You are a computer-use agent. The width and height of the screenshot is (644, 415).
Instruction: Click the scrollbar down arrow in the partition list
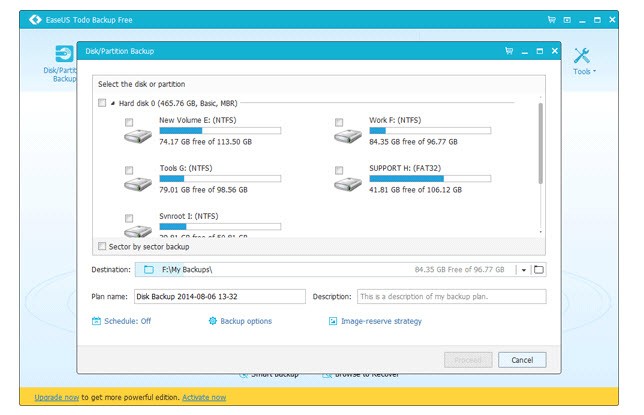coord(540,232)
